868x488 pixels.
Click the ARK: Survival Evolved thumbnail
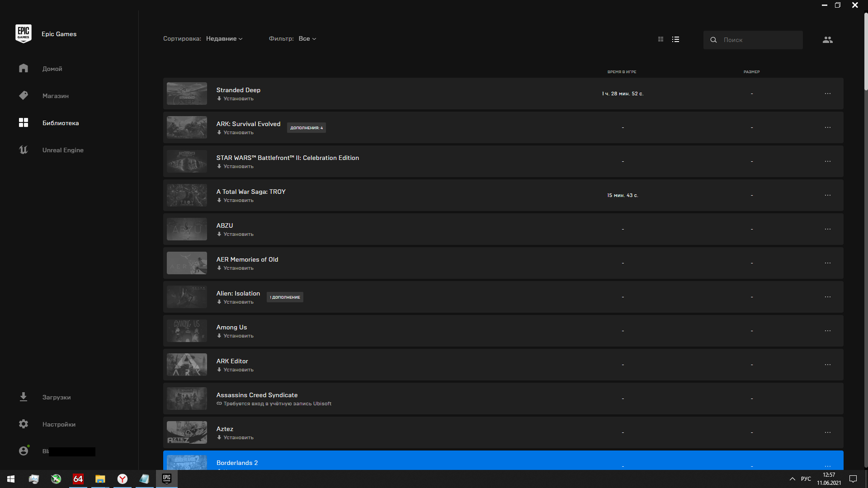[187, 127]
